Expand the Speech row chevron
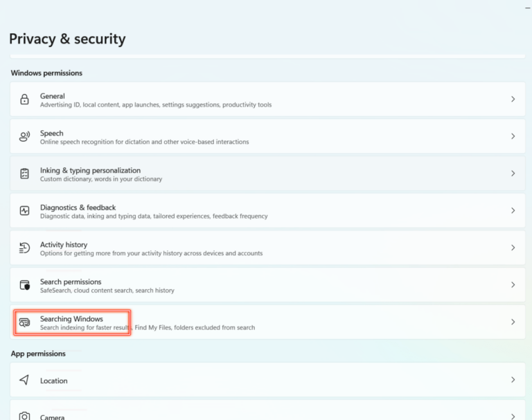The width and height of the screenshot is (532, 420). (513, 137)
